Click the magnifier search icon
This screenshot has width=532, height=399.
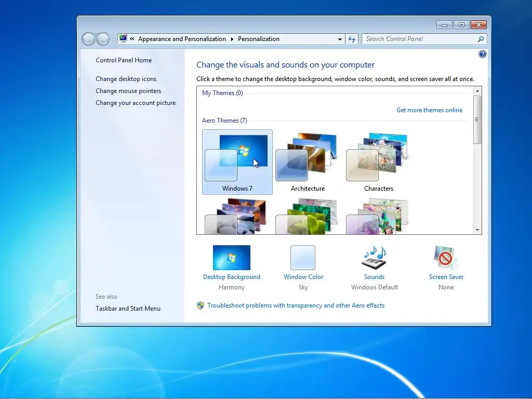coord(481,39)
